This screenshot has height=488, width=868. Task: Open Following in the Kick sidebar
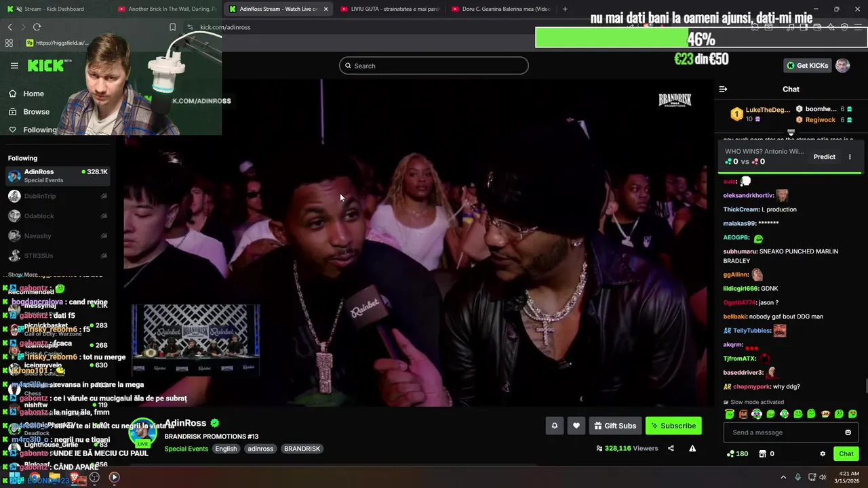point(33,129)
